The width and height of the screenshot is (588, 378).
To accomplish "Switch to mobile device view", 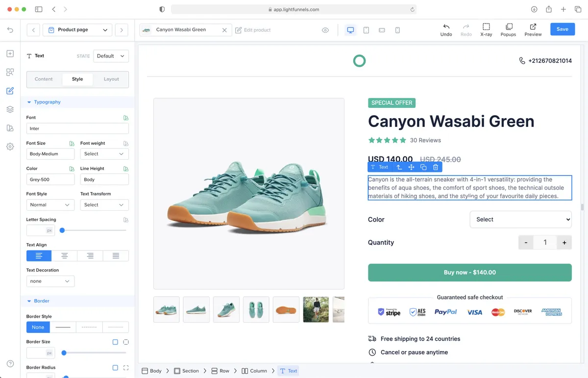I will coord(397,30).
